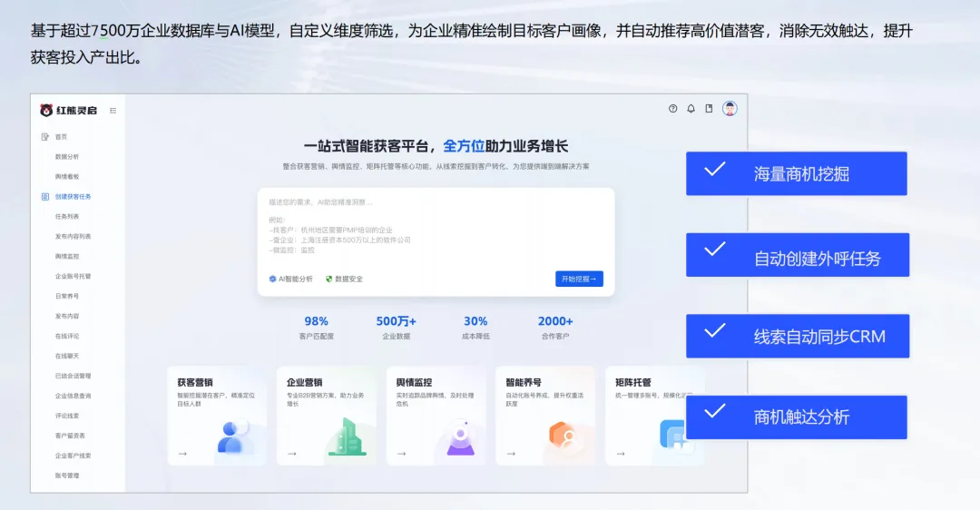Screen dimensions: 980x510
Task: Click arrow on 获客营销 card
Action: coord(182,454)
